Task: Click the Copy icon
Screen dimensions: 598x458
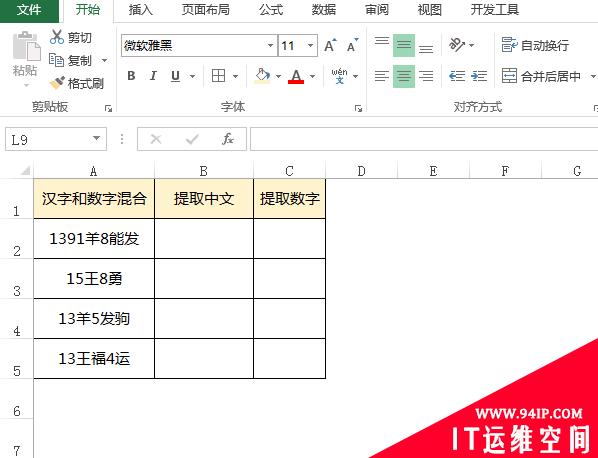Action: [x=56, y=60]
